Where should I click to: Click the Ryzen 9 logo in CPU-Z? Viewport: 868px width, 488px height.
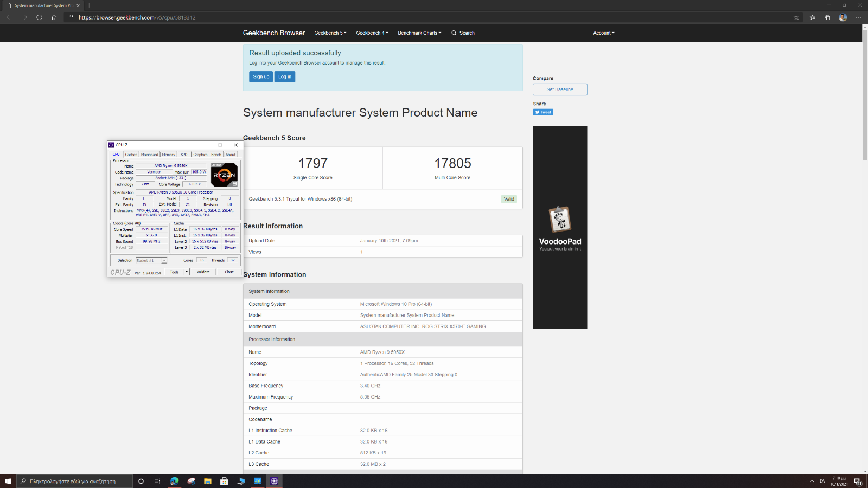[x=224, y=175]
